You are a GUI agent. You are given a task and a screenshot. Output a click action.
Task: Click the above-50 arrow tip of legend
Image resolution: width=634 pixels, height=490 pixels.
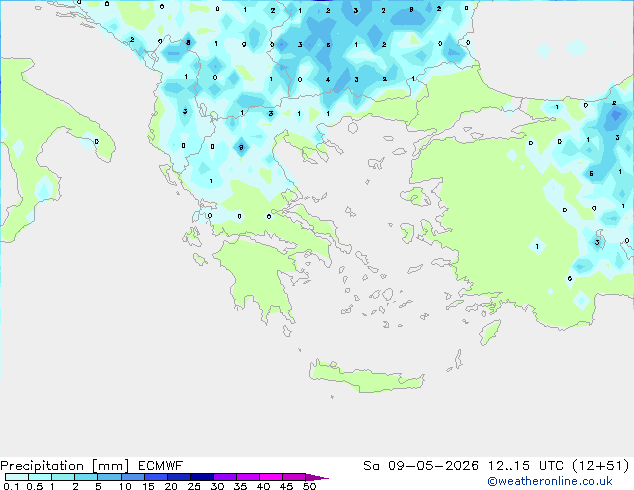point(317,477)
